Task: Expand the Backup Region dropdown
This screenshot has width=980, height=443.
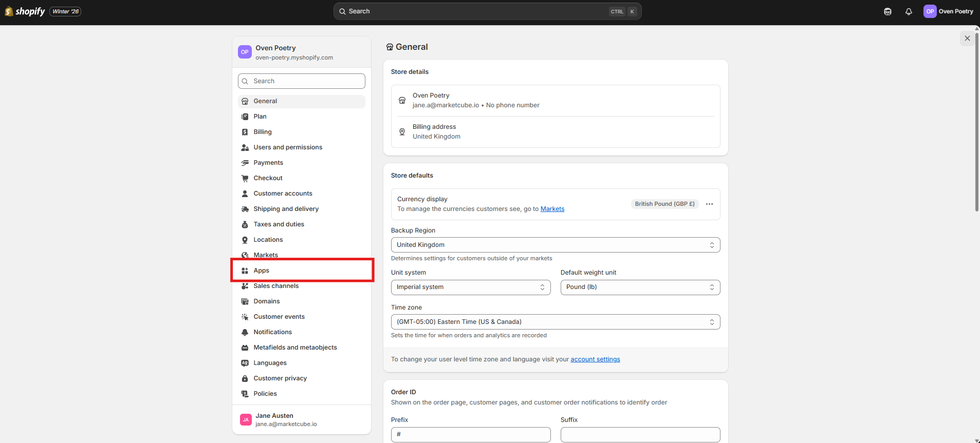Action: point(556,245)
